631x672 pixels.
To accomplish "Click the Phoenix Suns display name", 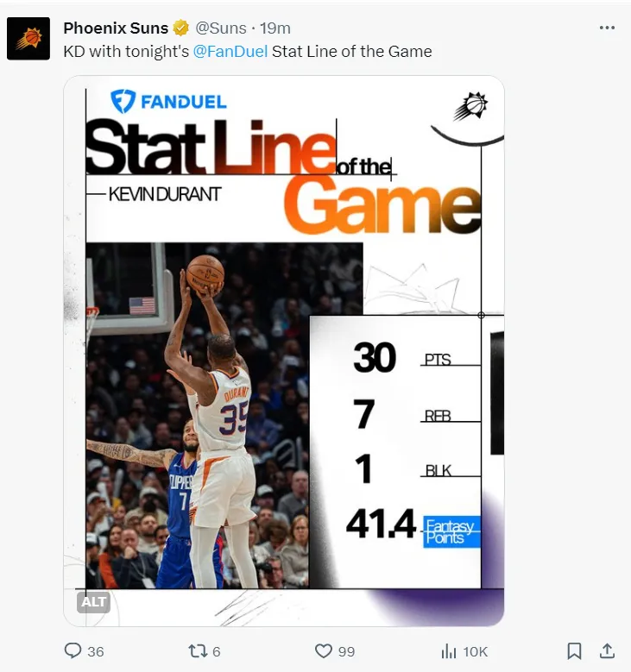I will 116,28.
